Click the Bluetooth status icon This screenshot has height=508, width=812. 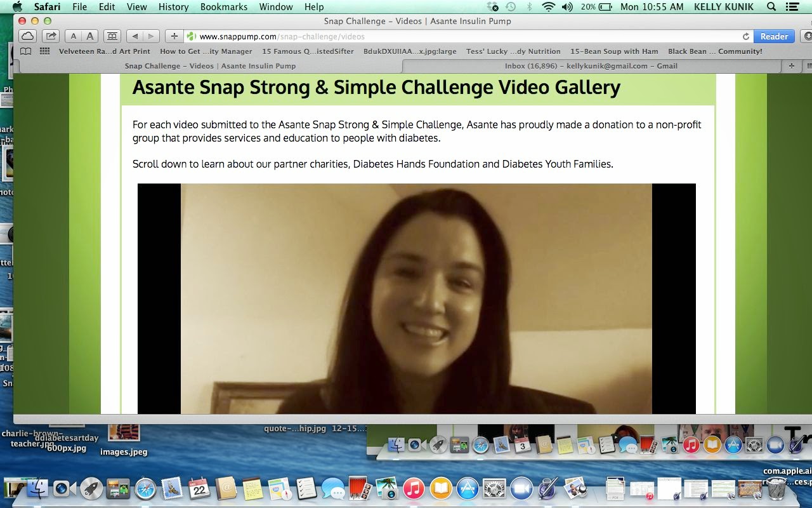pyautogui.click(x=529, y=7)
